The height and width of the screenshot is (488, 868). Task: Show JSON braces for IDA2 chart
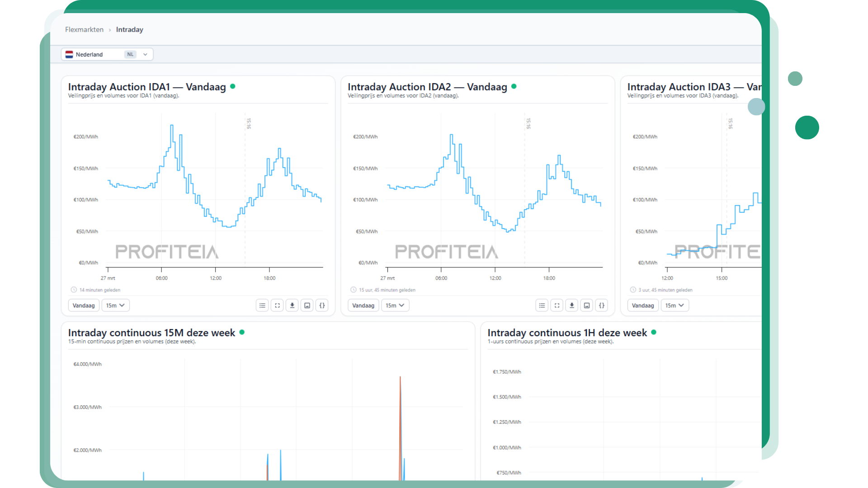(601, 305)
